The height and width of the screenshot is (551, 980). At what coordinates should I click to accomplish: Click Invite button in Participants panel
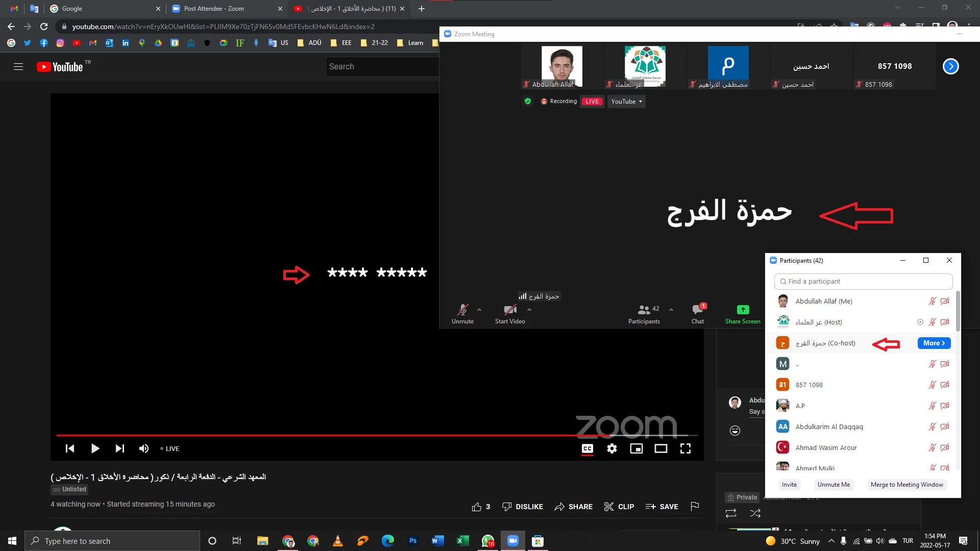pyautogui.click(x=789, y=485)
